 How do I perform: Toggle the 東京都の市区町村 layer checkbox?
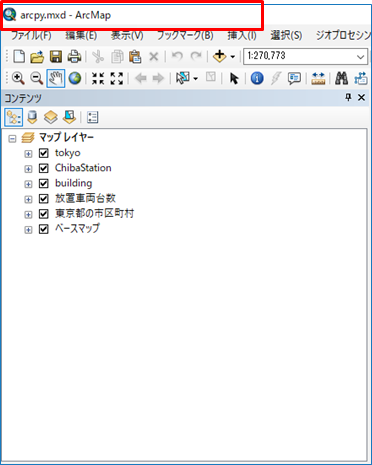point(44,214)
